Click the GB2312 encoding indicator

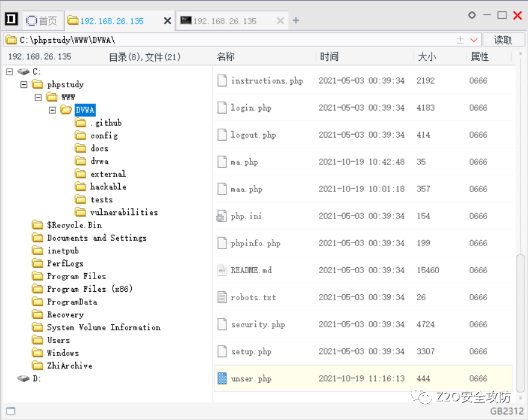[x=507, y=411]
